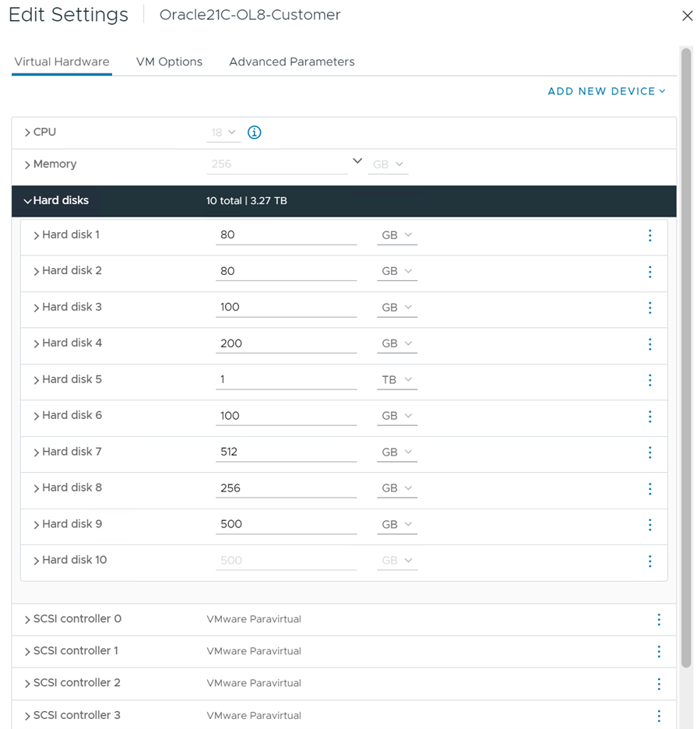Open the GB unit dropdown for Hard disk 2

(x=396, y=271)
